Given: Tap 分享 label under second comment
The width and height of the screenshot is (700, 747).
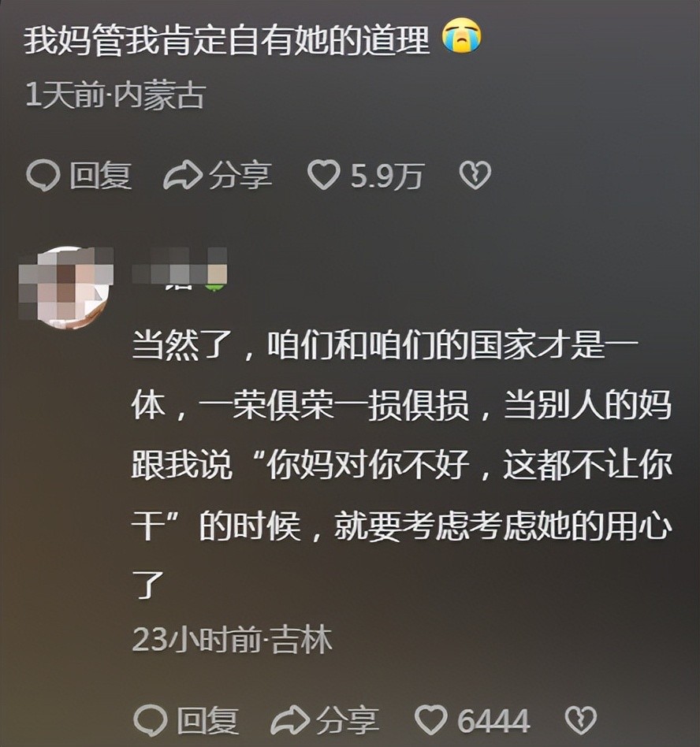Looking at the screenshot, I should tap(348, 720).
